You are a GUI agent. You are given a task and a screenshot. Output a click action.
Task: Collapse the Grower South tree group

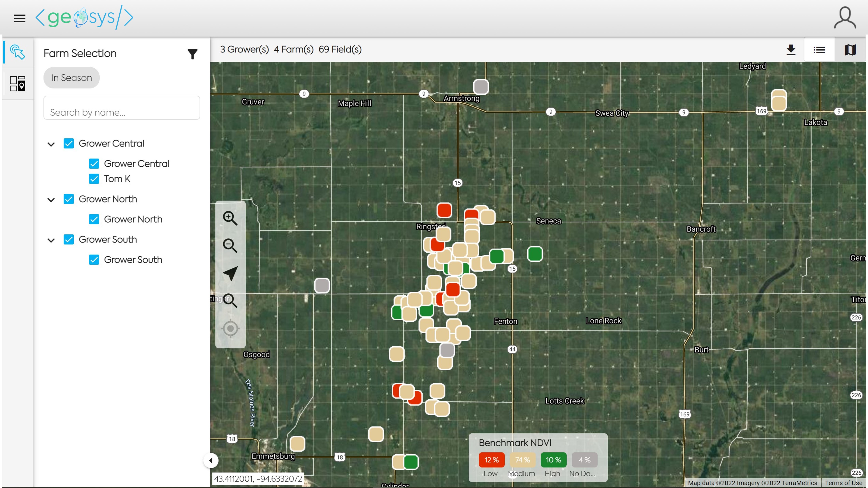coord(51,240)
